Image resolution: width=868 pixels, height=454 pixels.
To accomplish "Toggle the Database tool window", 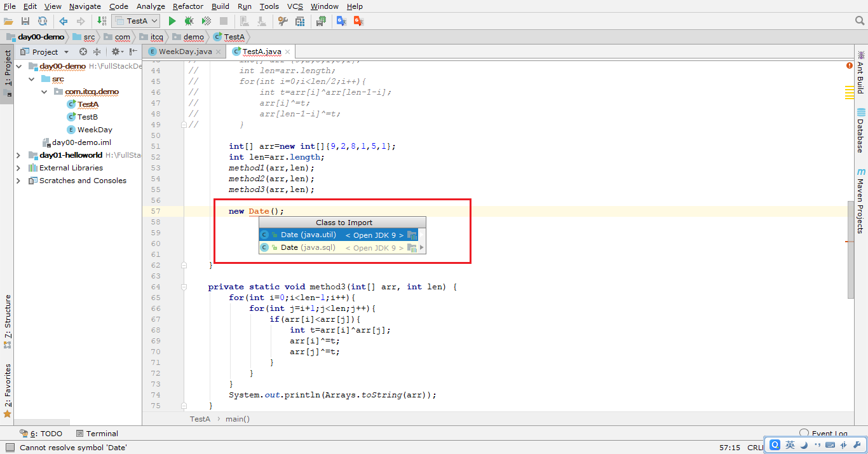I will click(861, 131).
